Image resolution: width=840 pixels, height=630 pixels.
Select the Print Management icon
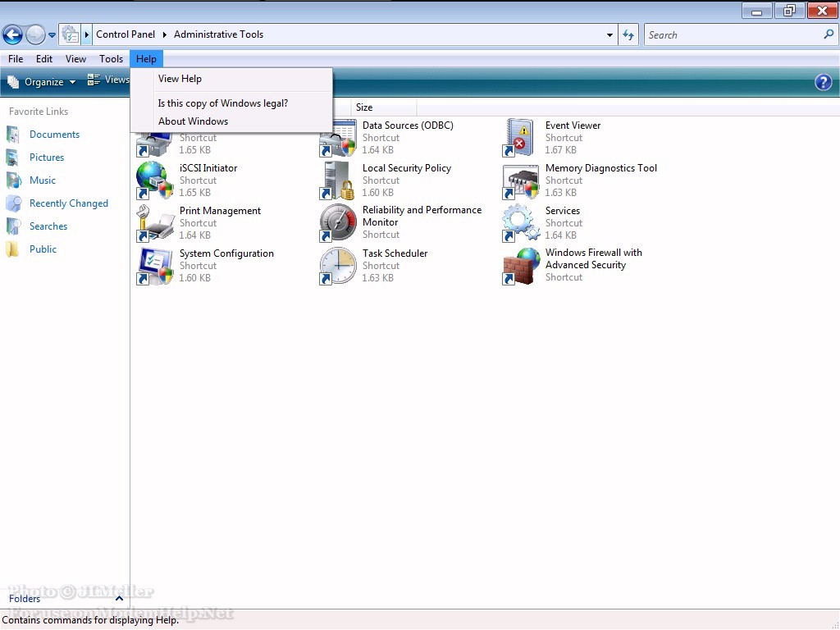[x=155, y=223]
